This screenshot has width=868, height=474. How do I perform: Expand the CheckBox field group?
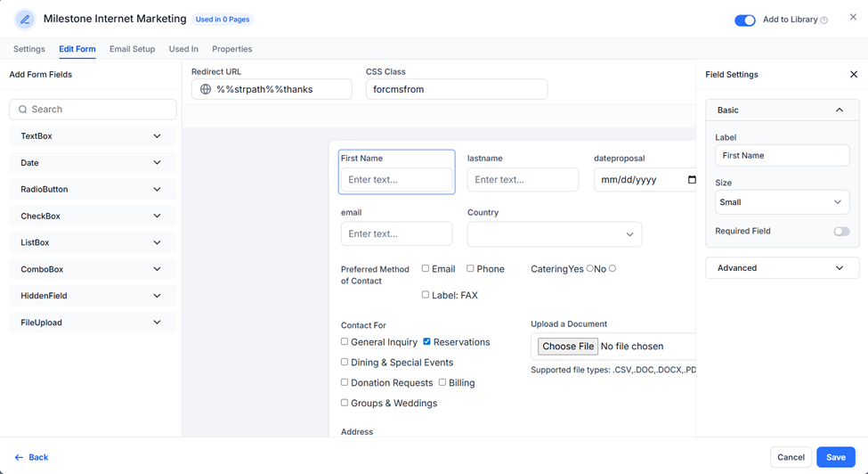coord(93,216)
